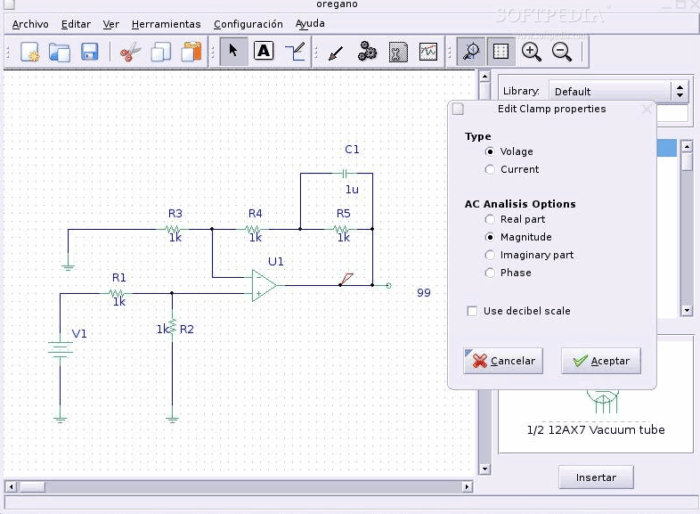Open the Ayuda menu
Image resolution: width=700 pixels, height=514 pixels.
click(x=310, y=24)
